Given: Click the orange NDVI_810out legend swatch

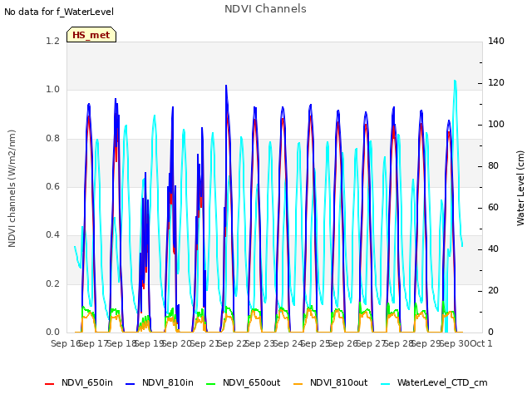Looking at the screenshot, I should coord(298,384).
